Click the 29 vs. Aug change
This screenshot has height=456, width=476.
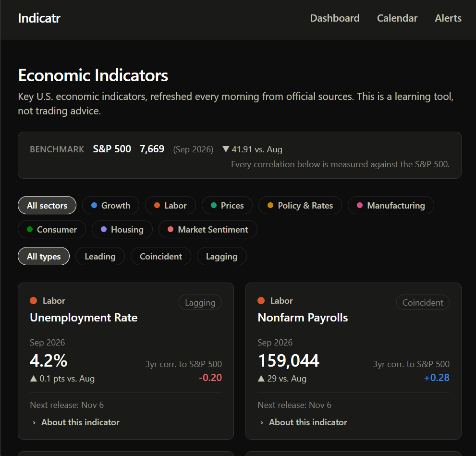pos(282,379)
